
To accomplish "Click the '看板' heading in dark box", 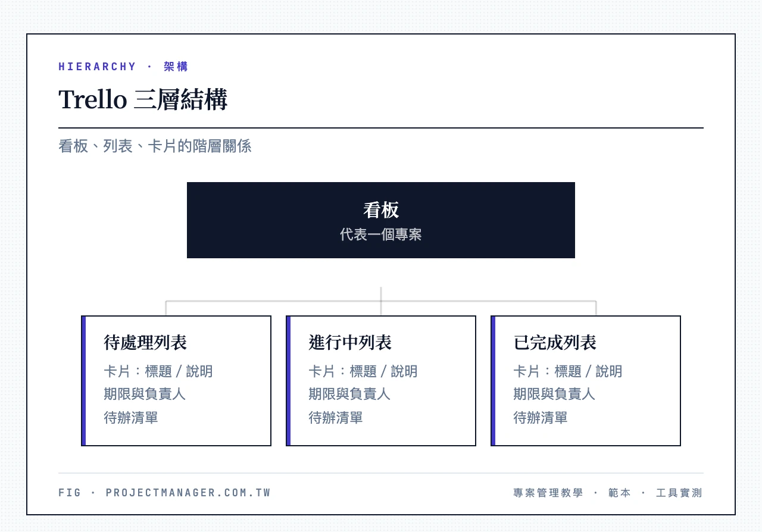I will point(381,210).
